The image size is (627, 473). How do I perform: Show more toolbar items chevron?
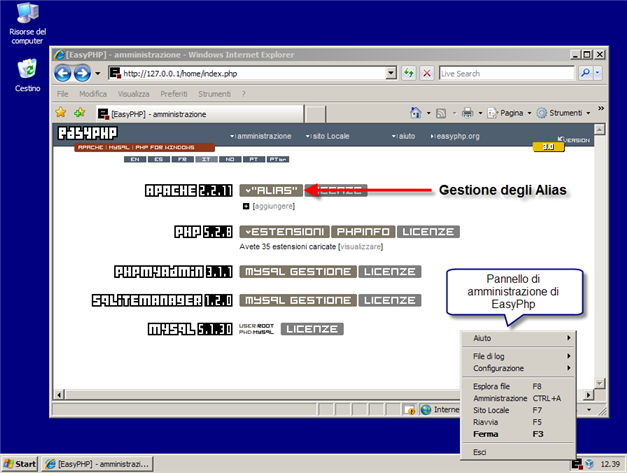click(x=601, y=108)
